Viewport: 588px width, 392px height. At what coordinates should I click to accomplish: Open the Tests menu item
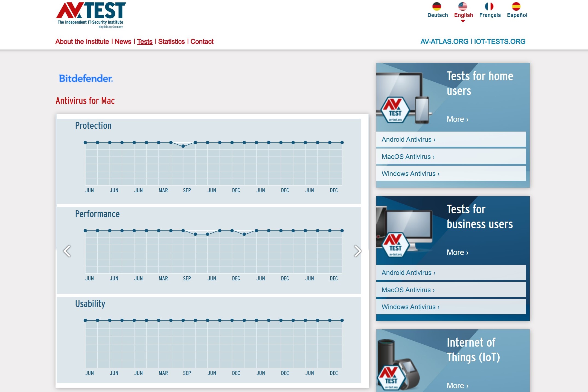pos(144,42)
